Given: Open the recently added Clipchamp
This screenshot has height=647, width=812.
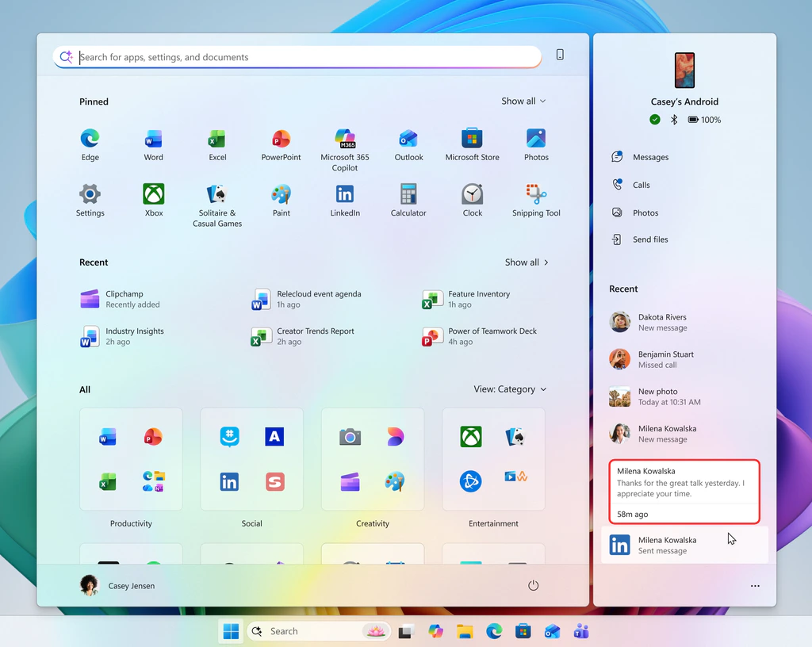Looking at the screenshot, I should pos(121,299).
